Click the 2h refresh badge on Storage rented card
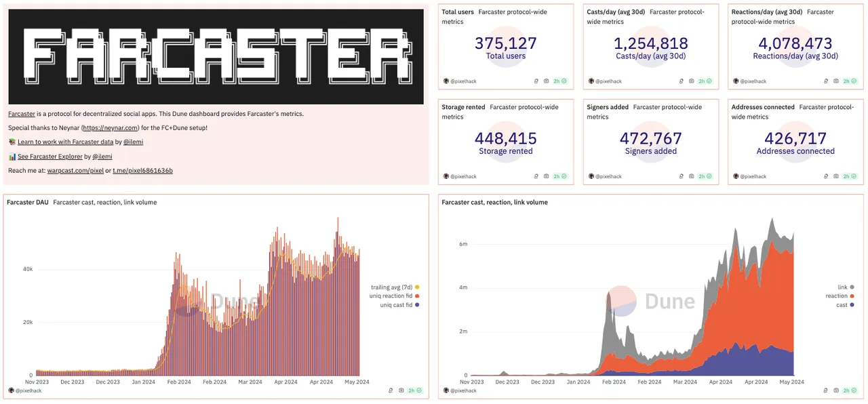This screenshot has height=404, width=868. pyautogui.click(x=559, y=176)
